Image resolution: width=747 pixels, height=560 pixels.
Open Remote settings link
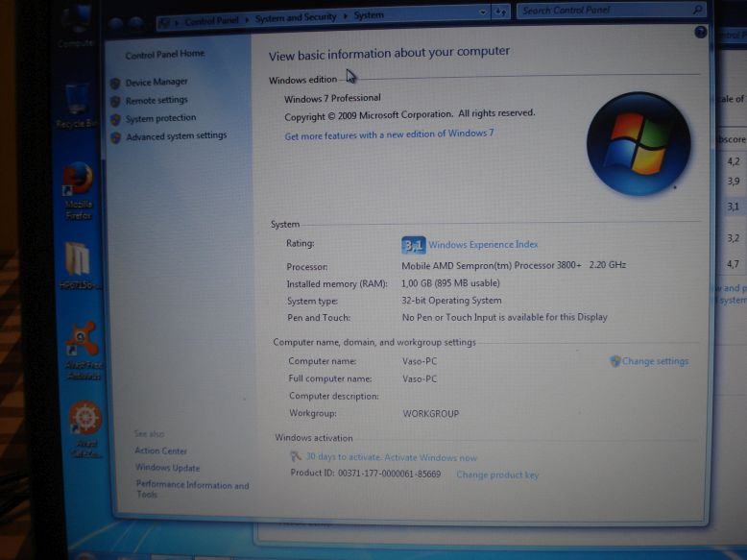(x=157, y=100)
